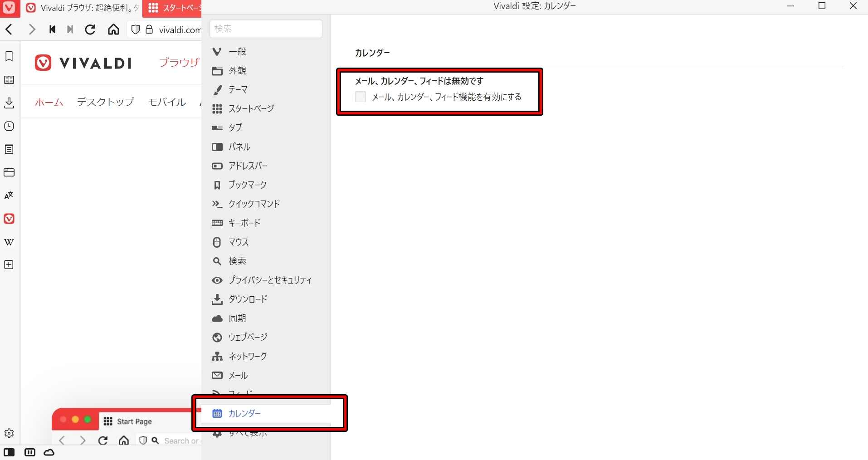This screenshot has width=868, height=460.
Task: Add a new web panel
Action: click(9, 265)
